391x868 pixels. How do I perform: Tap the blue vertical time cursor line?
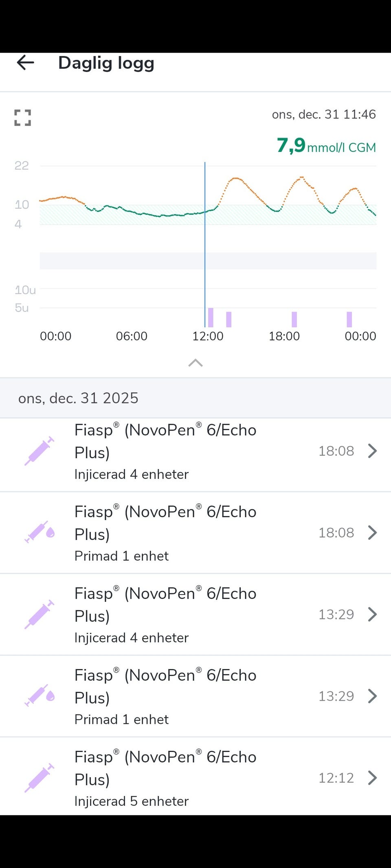click(205, 244)
